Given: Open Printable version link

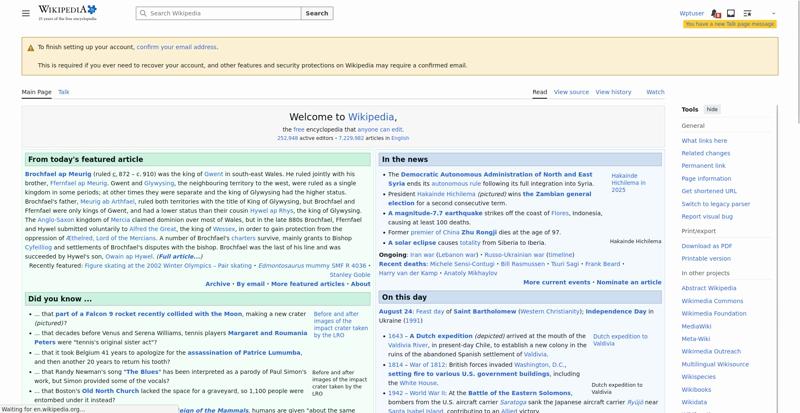Looking at the screenshot, I should [x=706, y=258].
